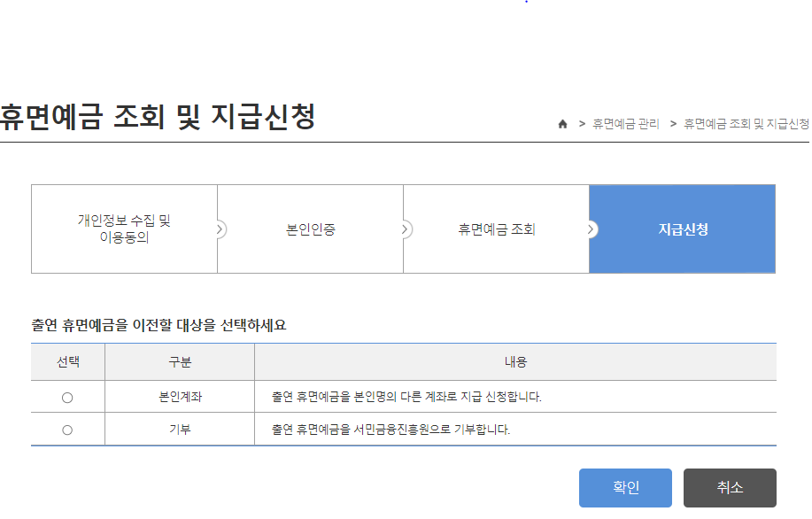Click the 구분 column header
The height and width of the screenshot is (519, 812).
pos(180,362)
